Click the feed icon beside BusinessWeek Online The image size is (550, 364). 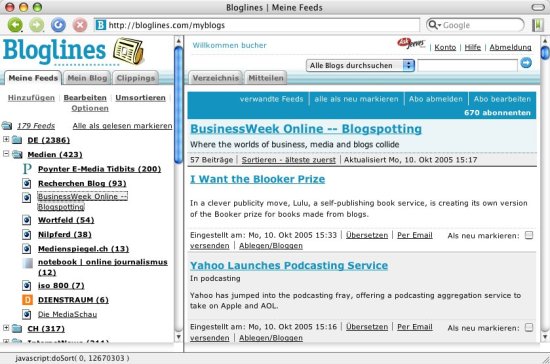coord(27,197)
